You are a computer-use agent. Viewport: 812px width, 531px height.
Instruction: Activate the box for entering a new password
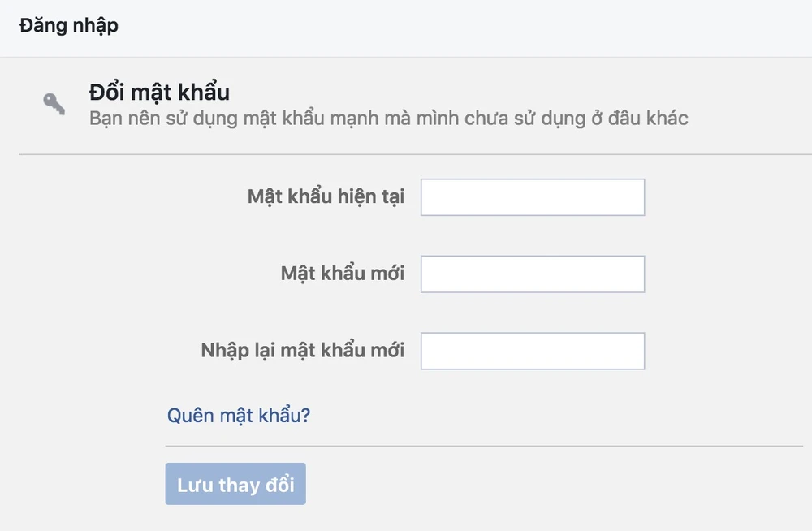click(532, 274)
